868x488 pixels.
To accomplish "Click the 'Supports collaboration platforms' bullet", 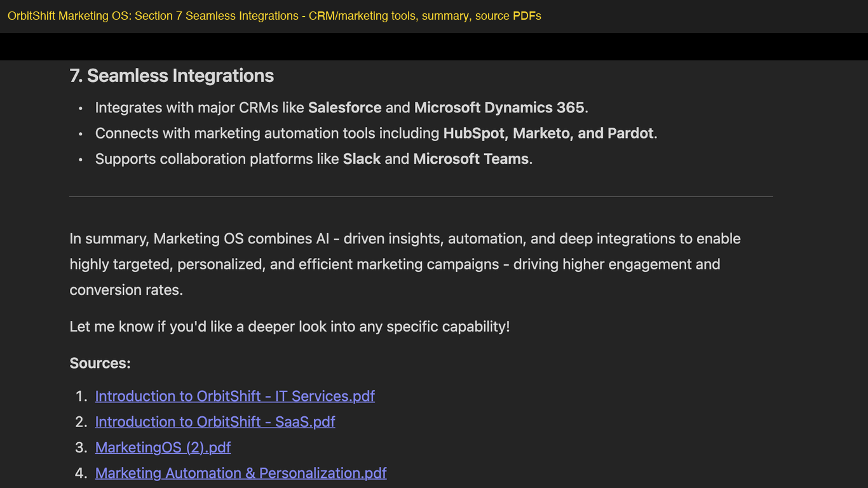I will tap(314, 159).
